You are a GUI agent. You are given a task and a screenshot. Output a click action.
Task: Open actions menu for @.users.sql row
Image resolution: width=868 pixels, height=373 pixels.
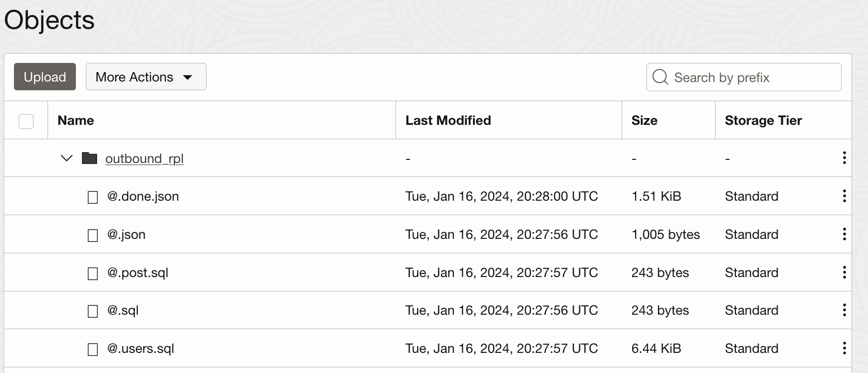tap(844, 348)
